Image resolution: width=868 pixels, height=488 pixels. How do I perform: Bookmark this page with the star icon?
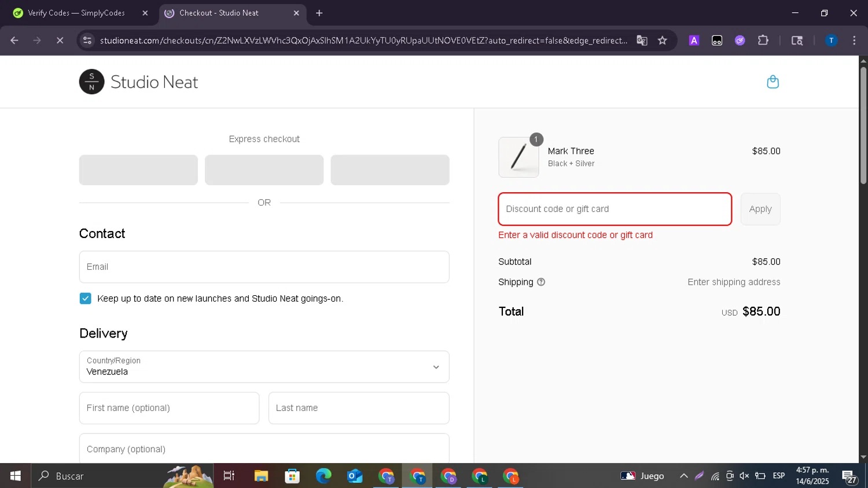click(x=663, y=41)
